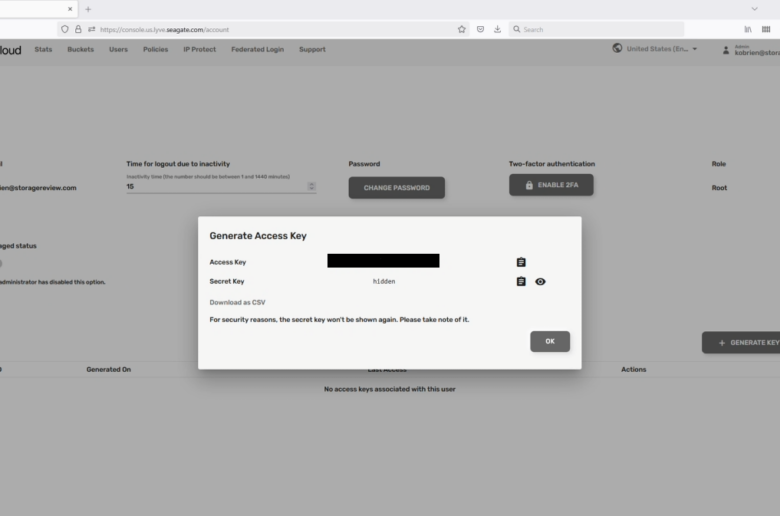Bookmark this page with the star icon

point(462,29)
